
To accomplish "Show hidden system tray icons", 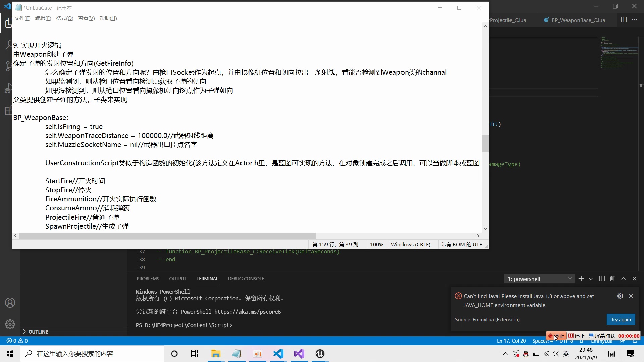I will (x=505, y=354).
